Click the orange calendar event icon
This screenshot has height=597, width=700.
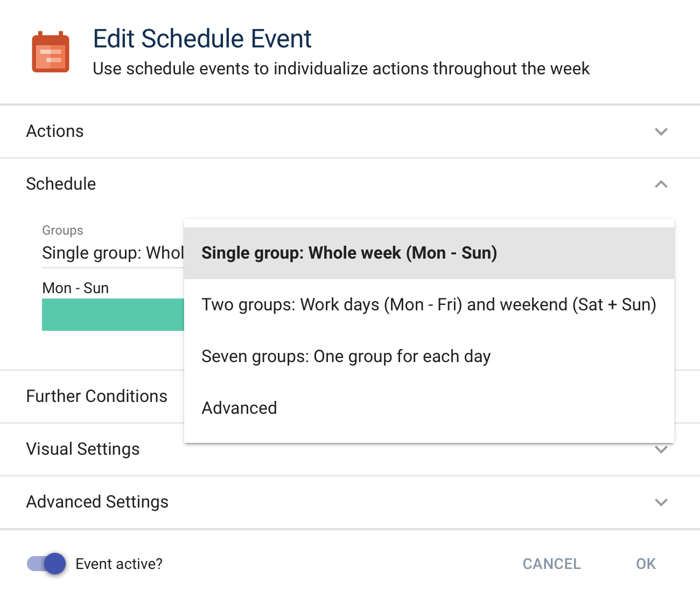tap(51, 51)
